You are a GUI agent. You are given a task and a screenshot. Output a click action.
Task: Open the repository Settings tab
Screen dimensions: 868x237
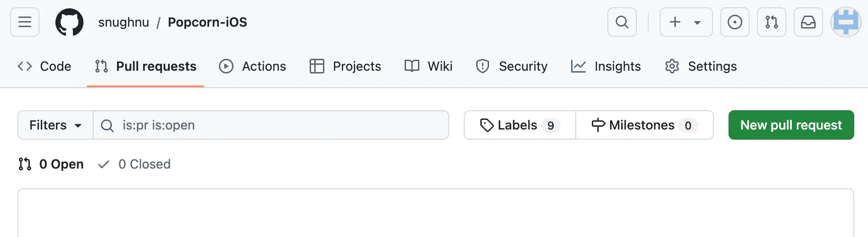pyautogui.click(x=701, y=66)
